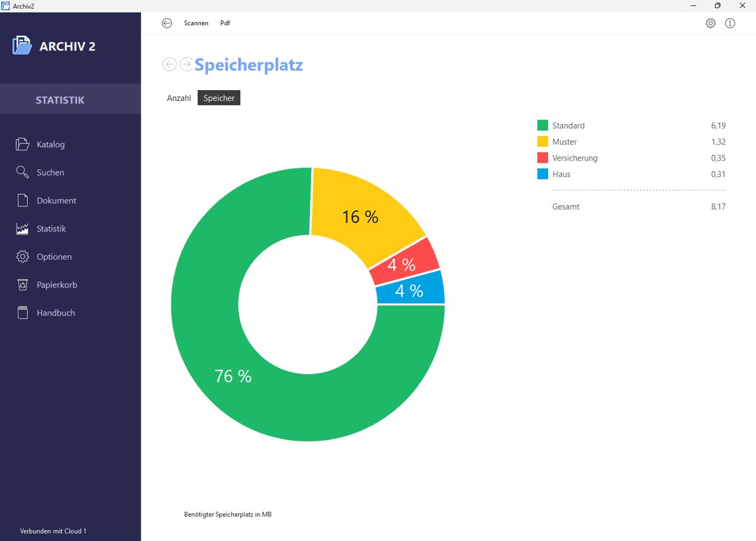
Task: Click the Dokument page icon
Action: (23, 200)
